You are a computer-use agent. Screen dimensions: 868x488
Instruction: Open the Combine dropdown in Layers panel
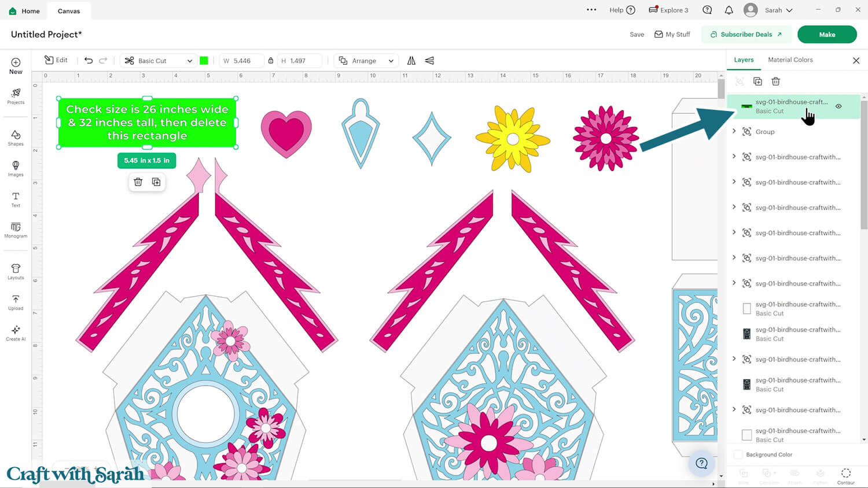click(769, 476)
